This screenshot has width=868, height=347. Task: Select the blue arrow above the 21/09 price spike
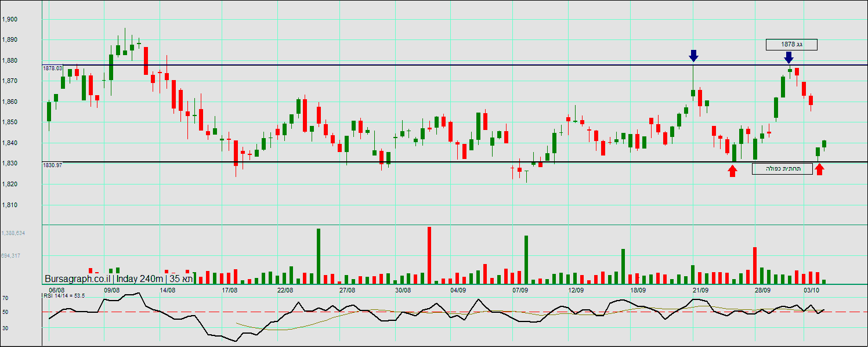(693, 56)
